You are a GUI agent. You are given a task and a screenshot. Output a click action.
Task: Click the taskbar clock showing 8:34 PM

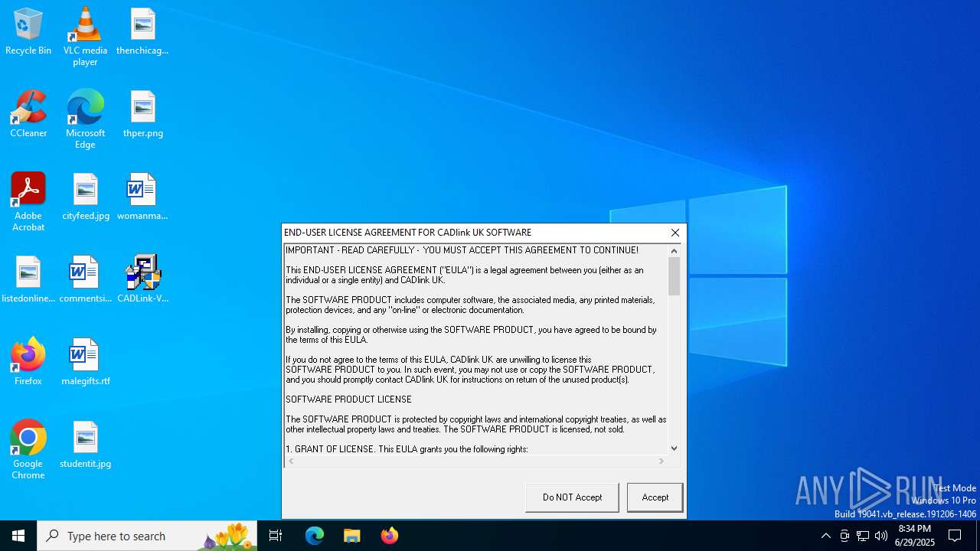(x=915, y=536)
